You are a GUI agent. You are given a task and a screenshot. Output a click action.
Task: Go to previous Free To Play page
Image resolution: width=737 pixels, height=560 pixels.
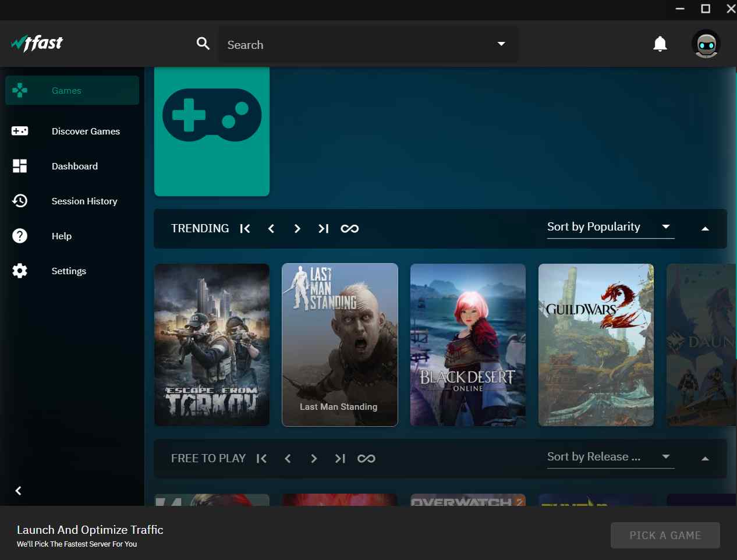(x=288, y=459)
